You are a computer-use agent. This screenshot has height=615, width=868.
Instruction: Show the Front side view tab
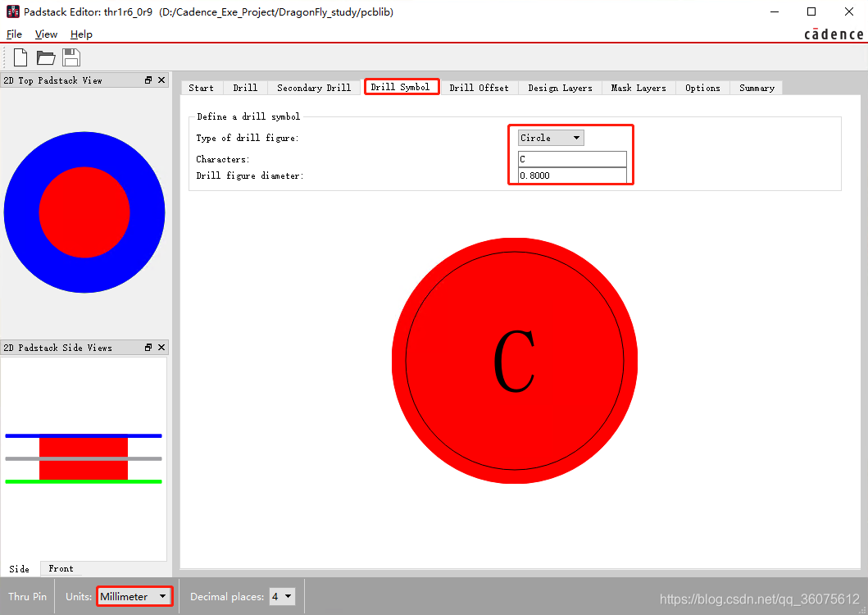pyautogui.click(x=61, y=568)
